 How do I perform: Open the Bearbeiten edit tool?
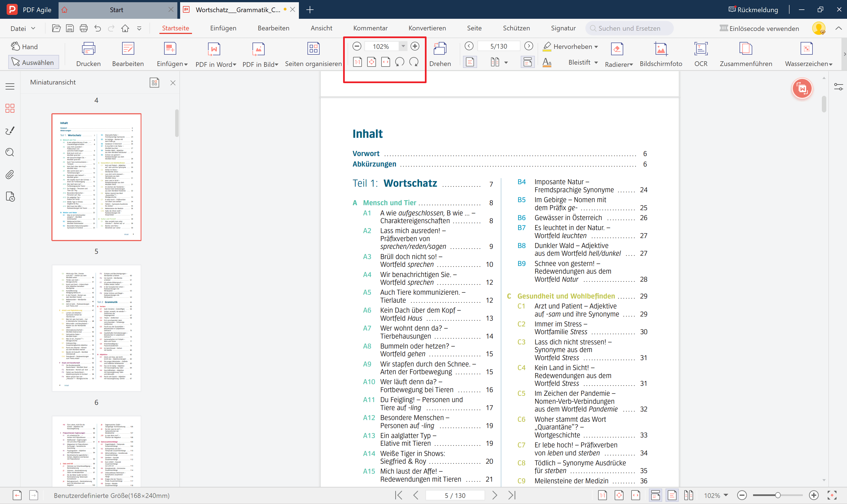click(x=128, y=54)
